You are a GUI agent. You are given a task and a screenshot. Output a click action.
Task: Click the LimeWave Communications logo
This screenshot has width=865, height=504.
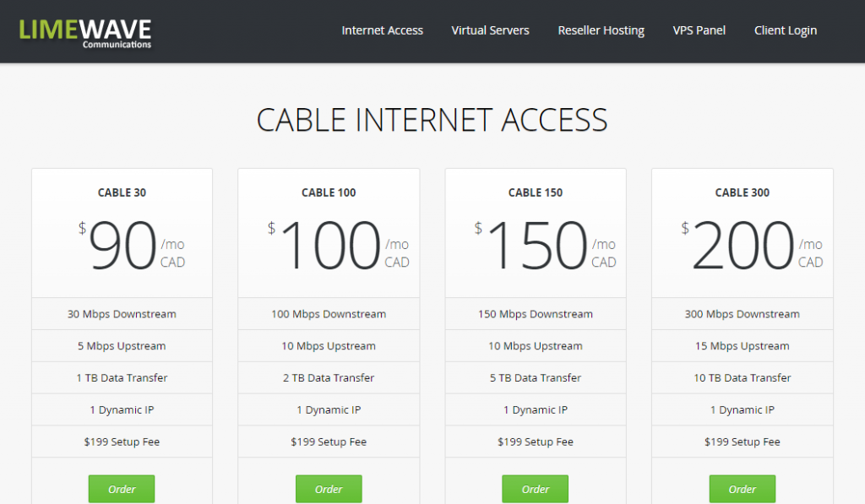point(85,32)
